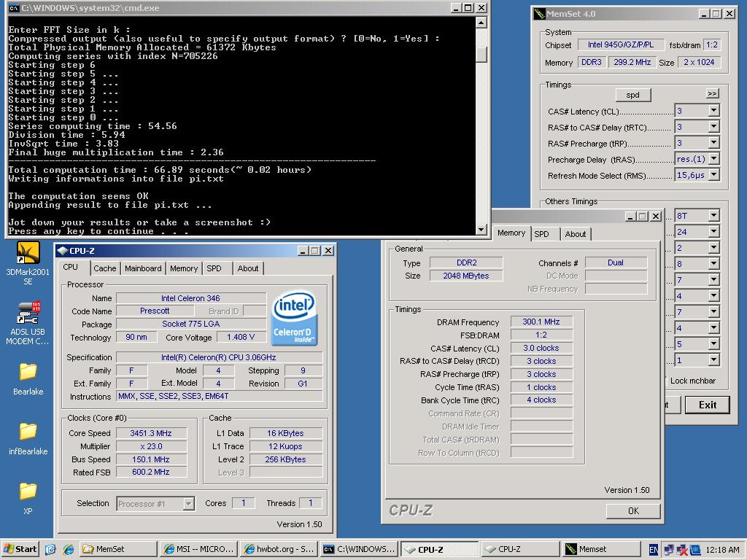The height and width of the screenshot is (560, 747).
Task: Switch to the Cache tab in CPU-Z
Action: 105,268
